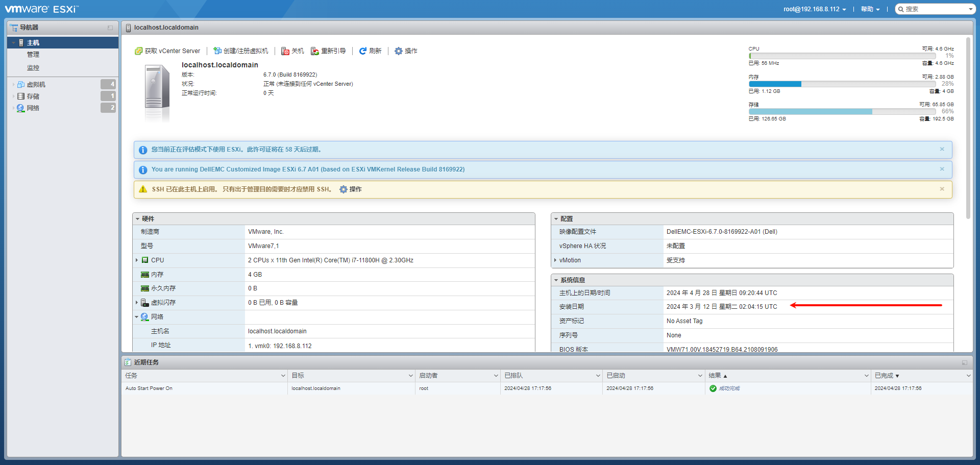Open the 操作 gear menu in toolbar
Screen dimensions: 980x465
406,51
